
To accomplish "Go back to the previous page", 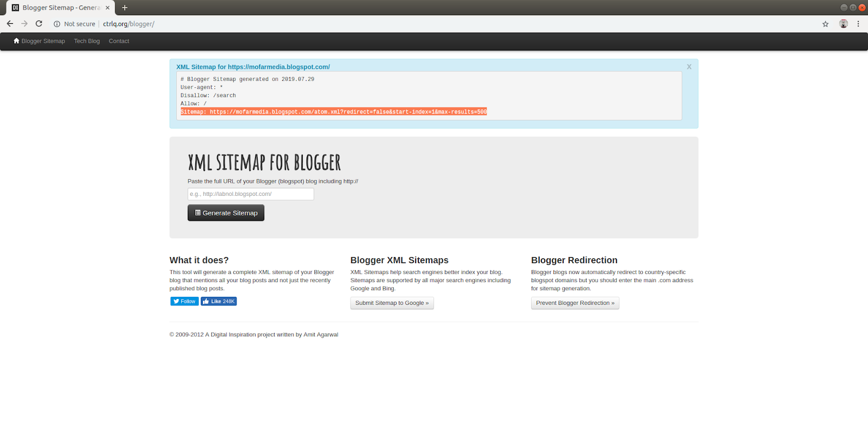I will pos(10,24).
